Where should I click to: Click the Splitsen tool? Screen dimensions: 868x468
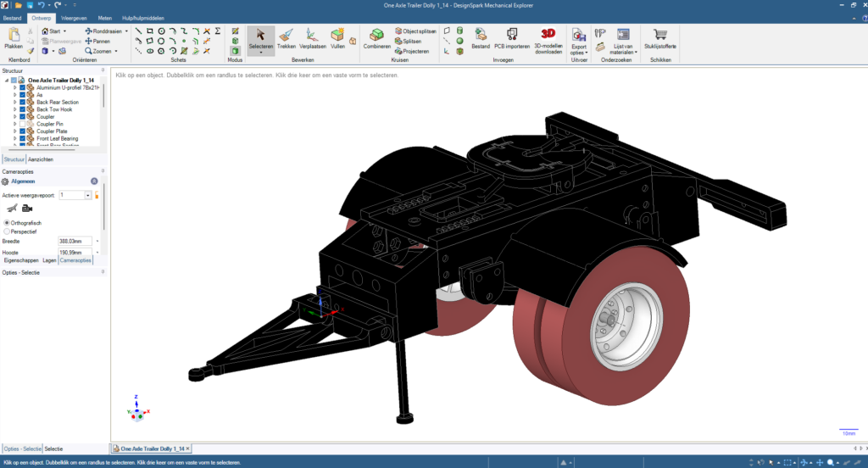pos(409,41)
